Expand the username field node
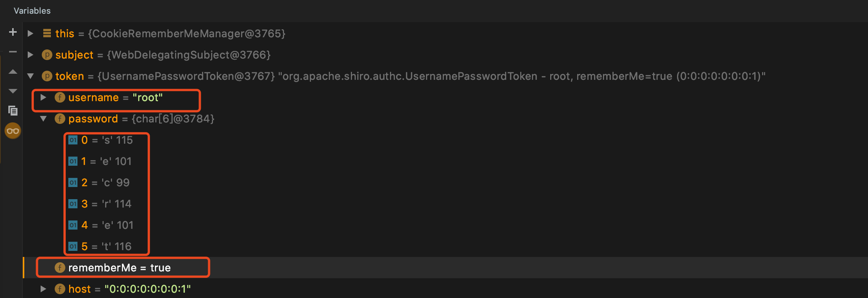 43,97
